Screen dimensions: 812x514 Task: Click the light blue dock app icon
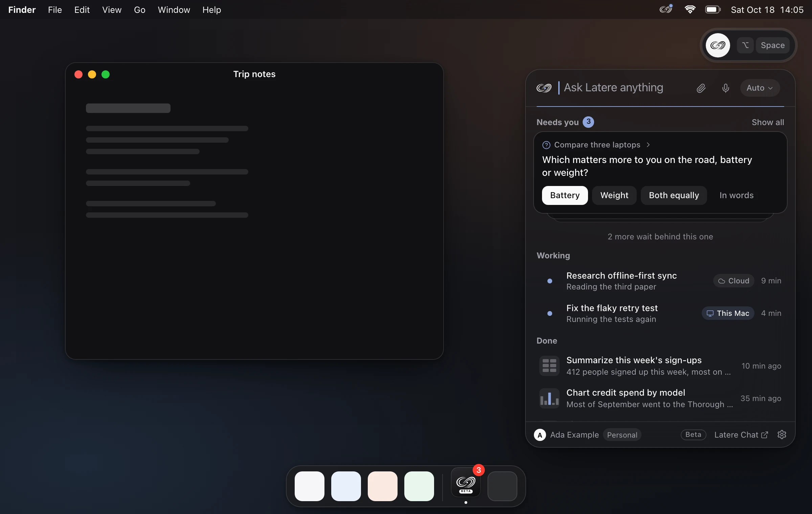(x=346, y=486)
